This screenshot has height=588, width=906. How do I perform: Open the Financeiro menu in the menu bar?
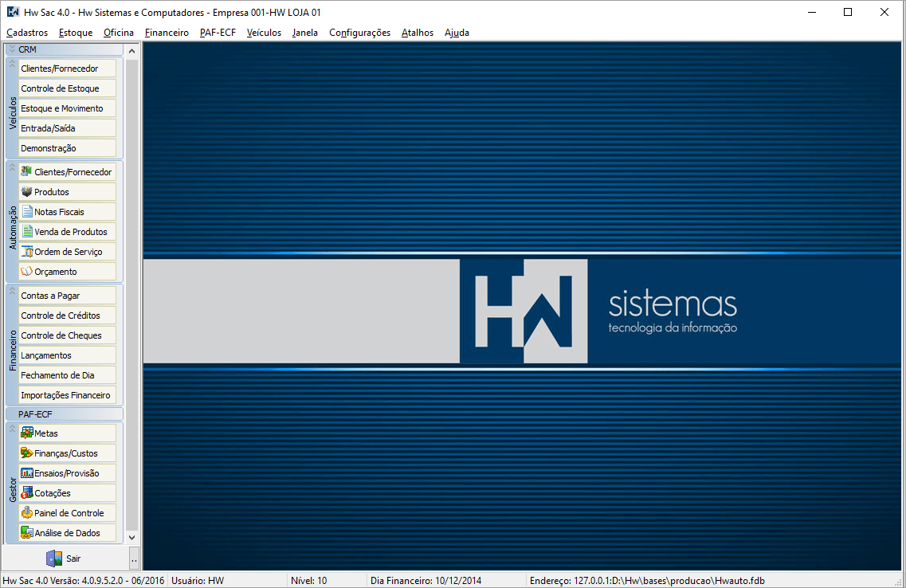point(167,33)
